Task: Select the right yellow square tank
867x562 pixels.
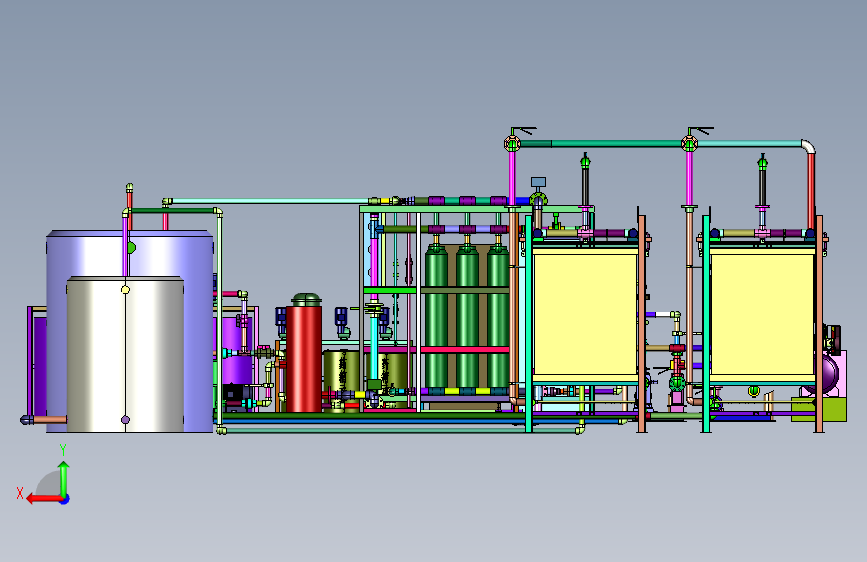Action: pos(762,313)
